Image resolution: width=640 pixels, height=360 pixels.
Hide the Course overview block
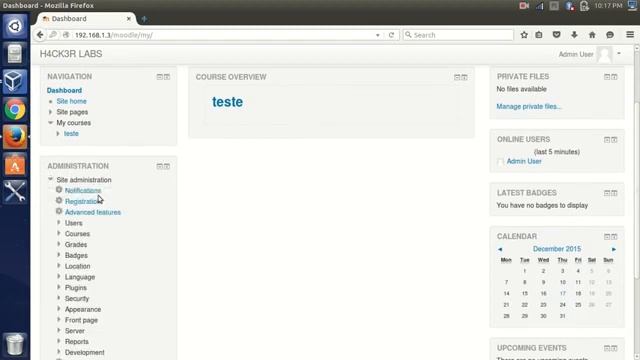tap(457, 77)
